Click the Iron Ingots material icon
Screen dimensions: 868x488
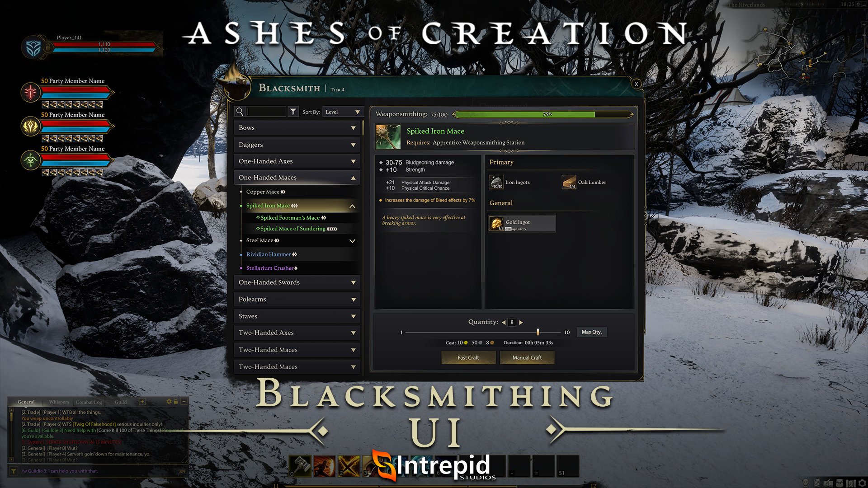[x=496, y=183]
